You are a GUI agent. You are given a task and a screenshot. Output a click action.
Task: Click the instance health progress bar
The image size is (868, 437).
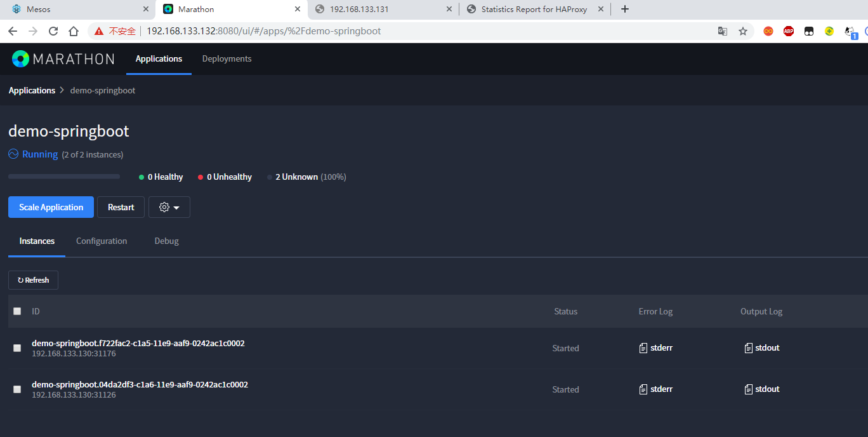coord(64,177)
